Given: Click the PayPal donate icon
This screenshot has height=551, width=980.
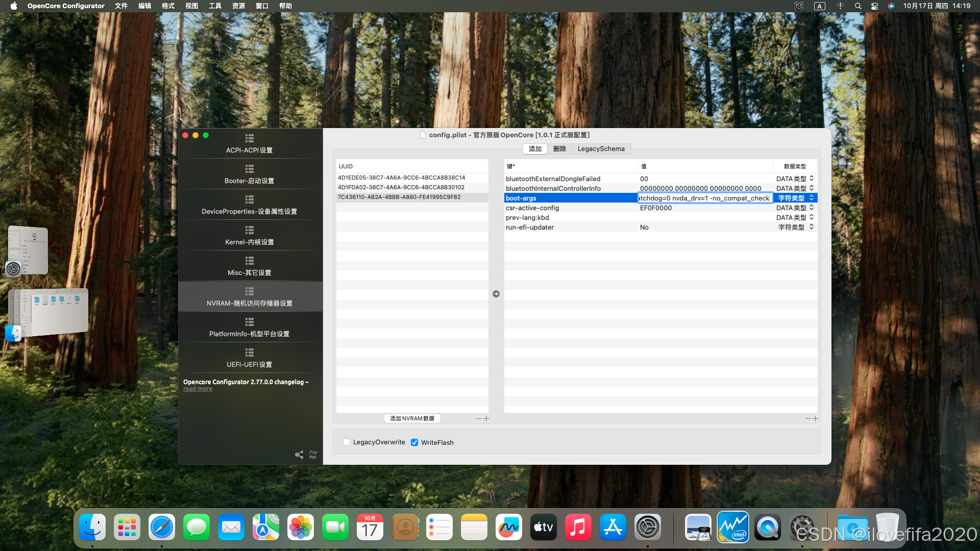Looking at the screenshot, I should tap(313, 454).
